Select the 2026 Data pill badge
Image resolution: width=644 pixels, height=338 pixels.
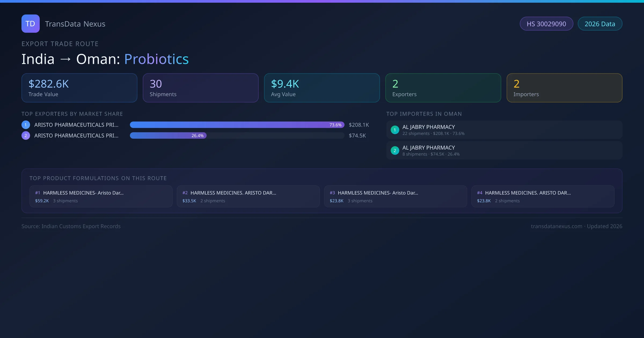[600, 24]
